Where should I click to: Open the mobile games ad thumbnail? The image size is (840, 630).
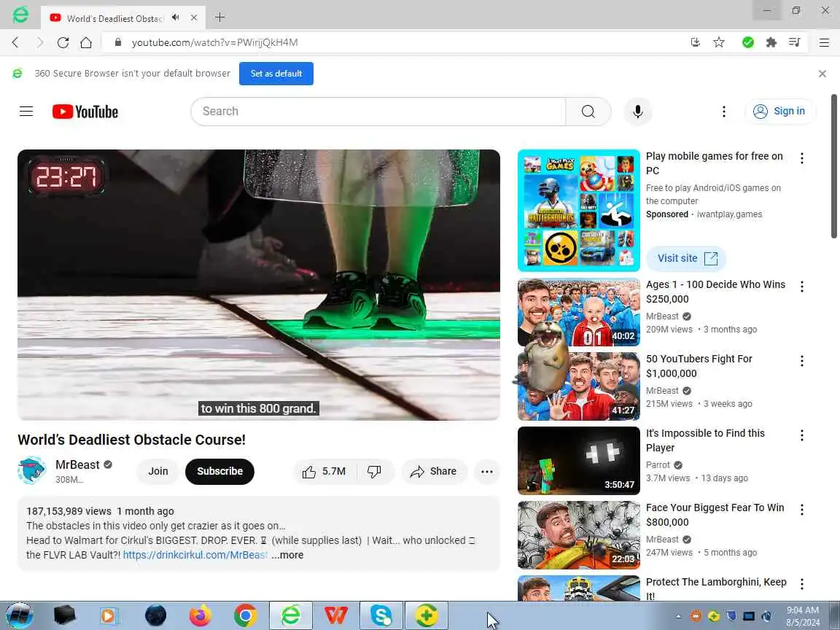pos(578,211)
